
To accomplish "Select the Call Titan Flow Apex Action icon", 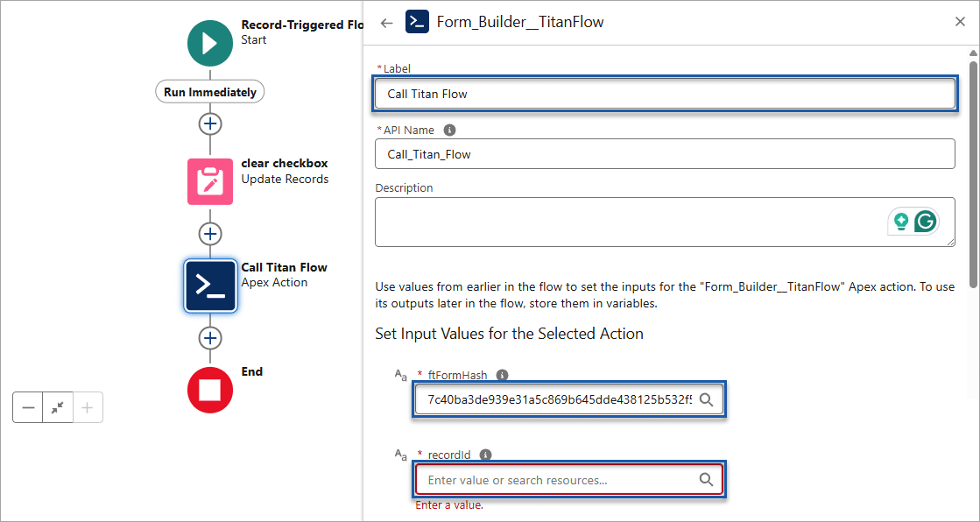I will pyautogui.click(x=210, y=286).
